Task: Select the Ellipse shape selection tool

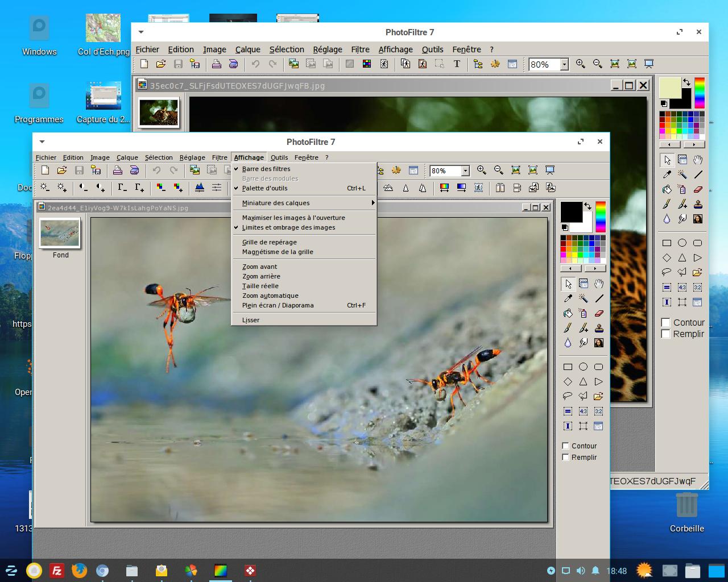Action: pos(583,367)
